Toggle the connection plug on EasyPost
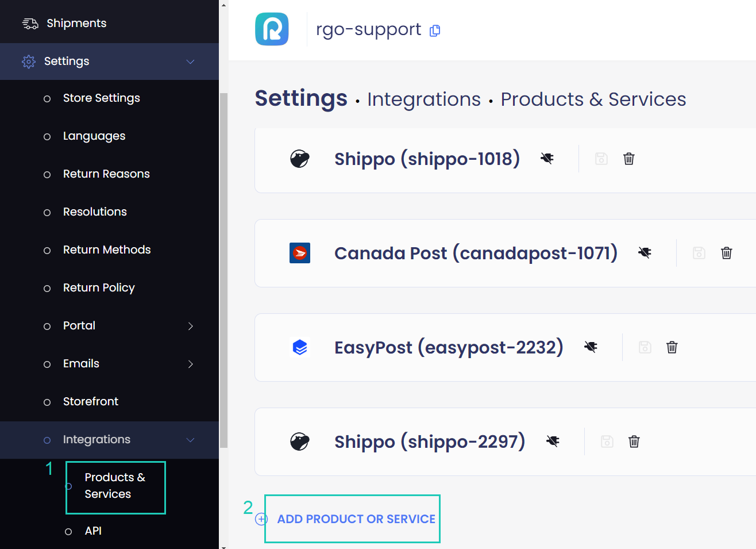756x549 pixels. (x=591, y=347)
